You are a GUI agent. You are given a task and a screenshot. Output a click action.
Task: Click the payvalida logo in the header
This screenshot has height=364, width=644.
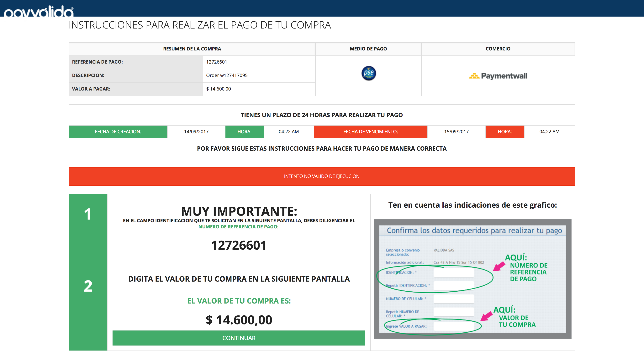pos(39,11)
